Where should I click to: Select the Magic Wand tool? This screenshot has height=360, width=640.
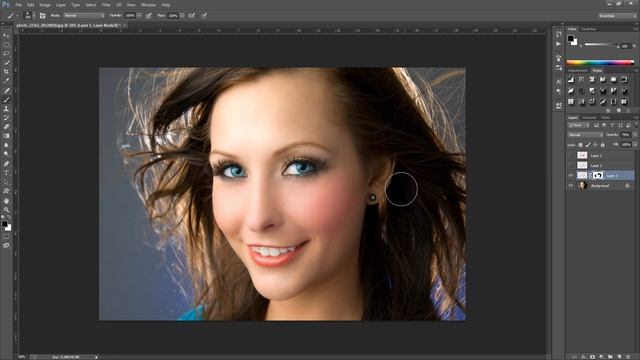pos(6,63)
